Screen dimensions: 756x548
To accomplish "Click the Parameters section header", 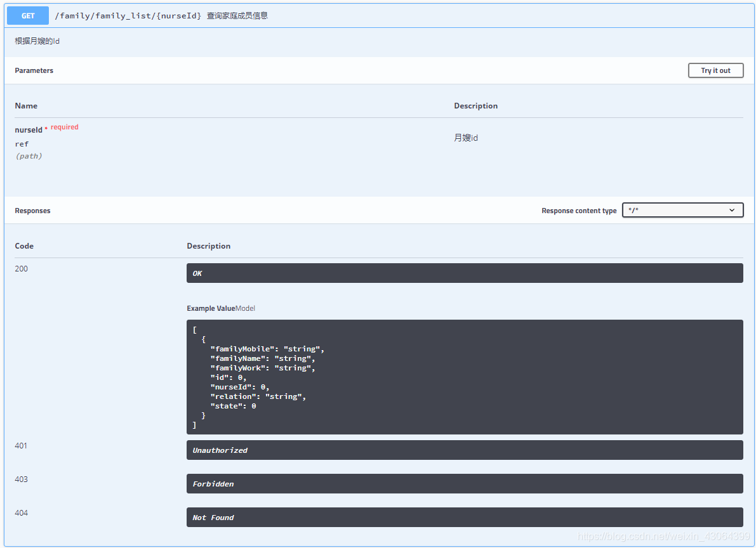I will (34, 70).
